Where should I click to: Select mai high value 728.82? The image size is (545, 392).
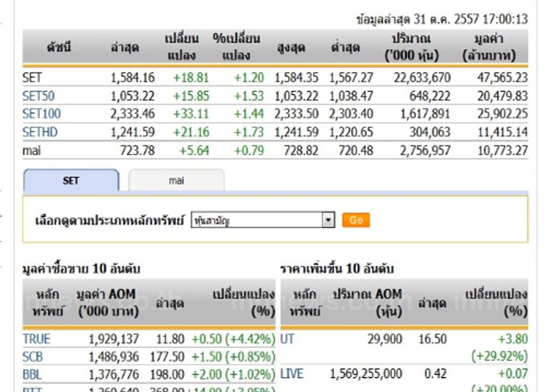coord(301,151)
